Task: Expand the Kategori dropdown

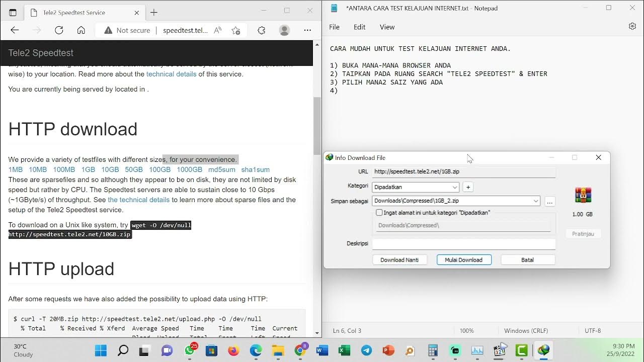Action: click(455, 187)
